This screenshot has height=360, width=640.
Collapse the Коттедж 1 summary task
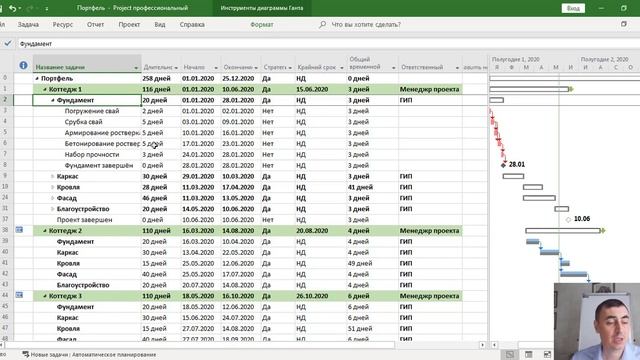45,89
